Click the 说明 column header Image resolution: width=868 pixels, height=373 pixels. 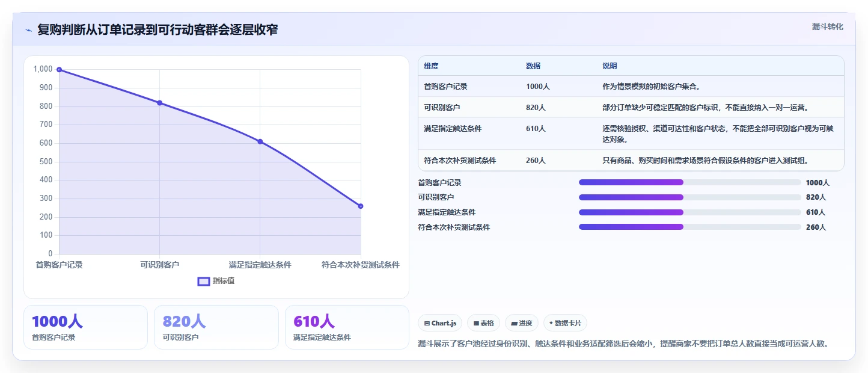610,66
